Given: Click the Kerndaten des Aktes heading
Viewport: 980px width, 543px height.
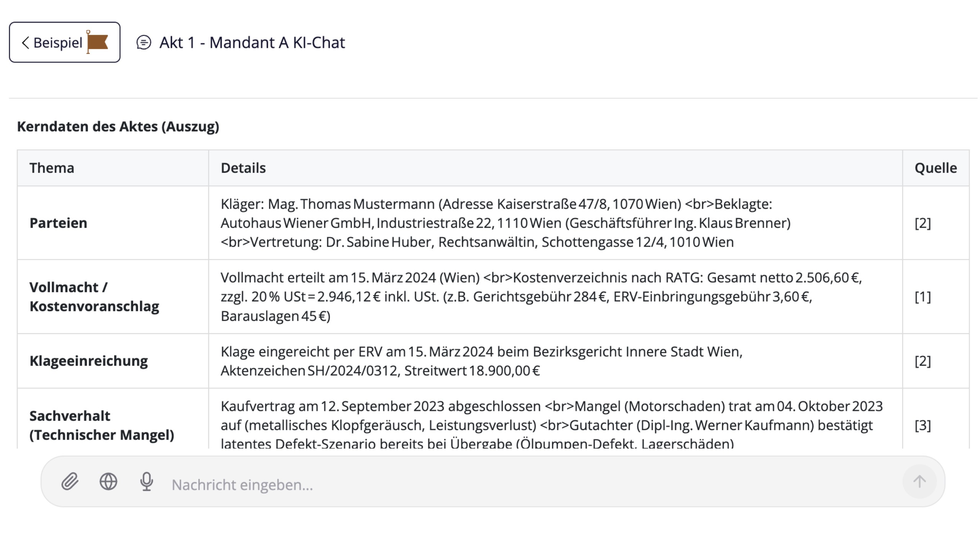Looking at the screenshot, I should [x=118, y=126].
